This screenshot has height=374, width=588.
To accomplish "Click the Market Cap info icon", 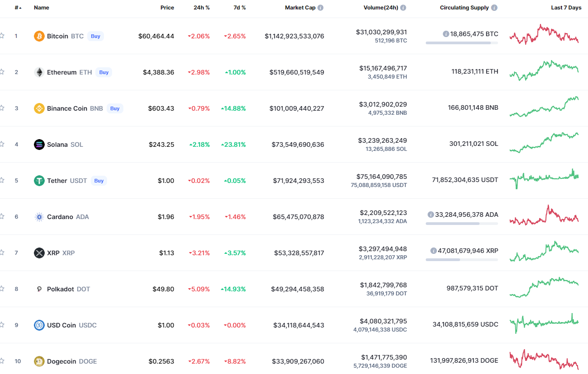I will 320,8.
